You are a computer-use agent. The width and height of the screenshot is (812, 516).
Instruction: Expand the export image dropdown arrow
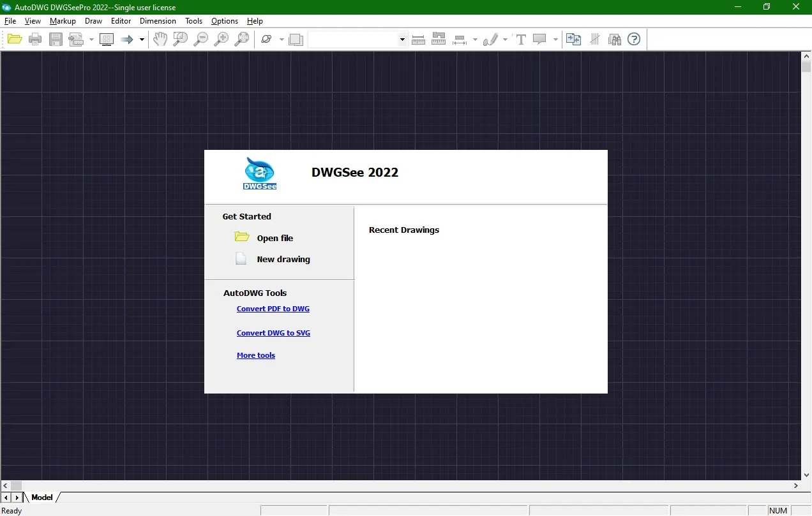click(91, 40)
